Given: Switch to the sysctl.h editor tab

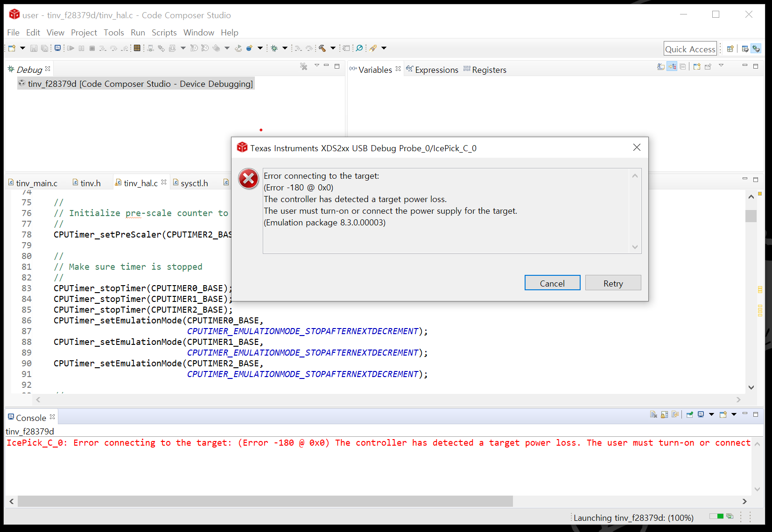Looking at the screenshot, I should (190, 183).
